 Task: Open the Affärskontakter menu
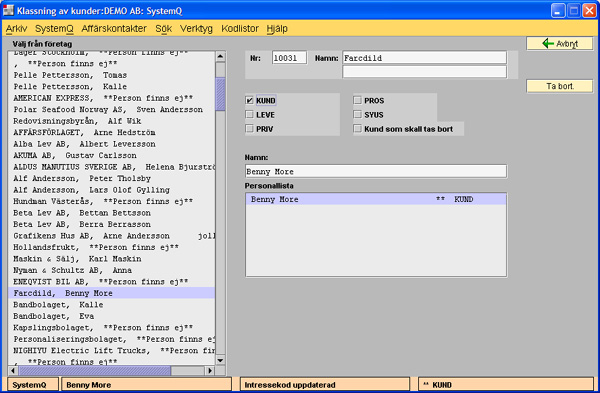pos(114,29)
